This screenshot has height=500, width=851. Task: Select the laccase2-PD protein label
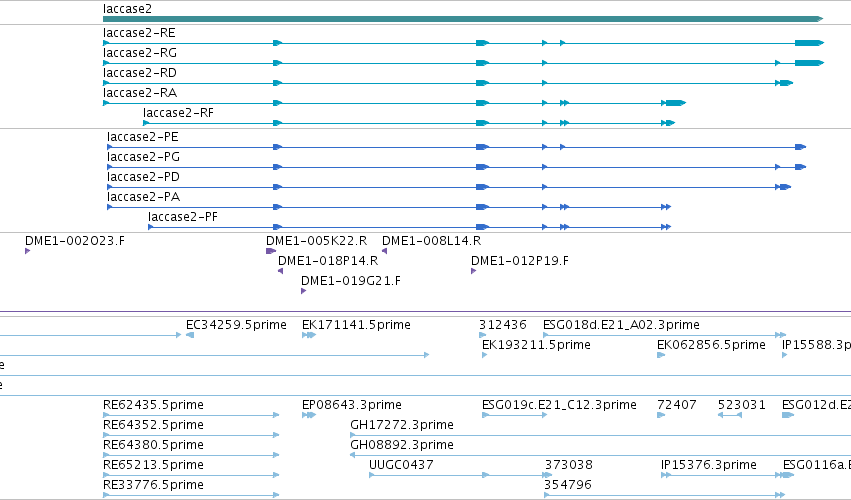click(143, 177)
